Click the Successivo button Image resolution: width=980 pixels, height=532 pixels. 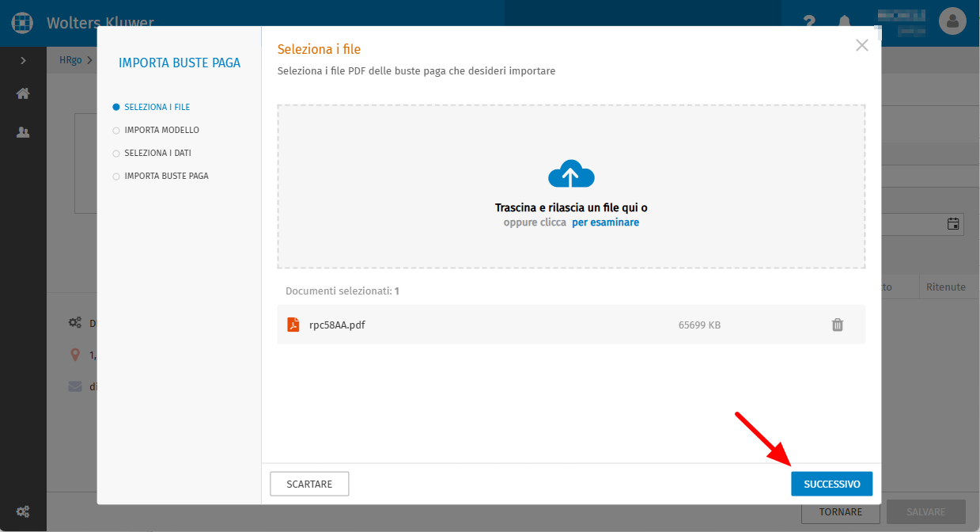coord(831,484)
